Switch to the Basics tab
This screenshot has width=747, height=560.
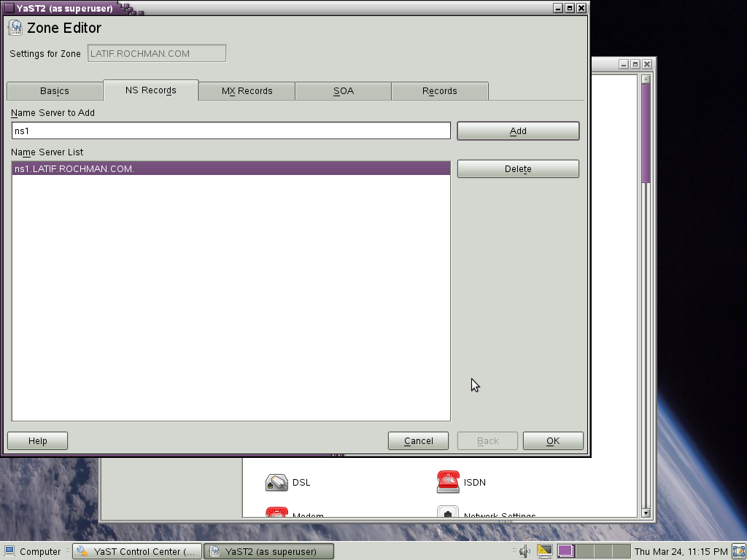pyautogui.click(x=55, y=91)
